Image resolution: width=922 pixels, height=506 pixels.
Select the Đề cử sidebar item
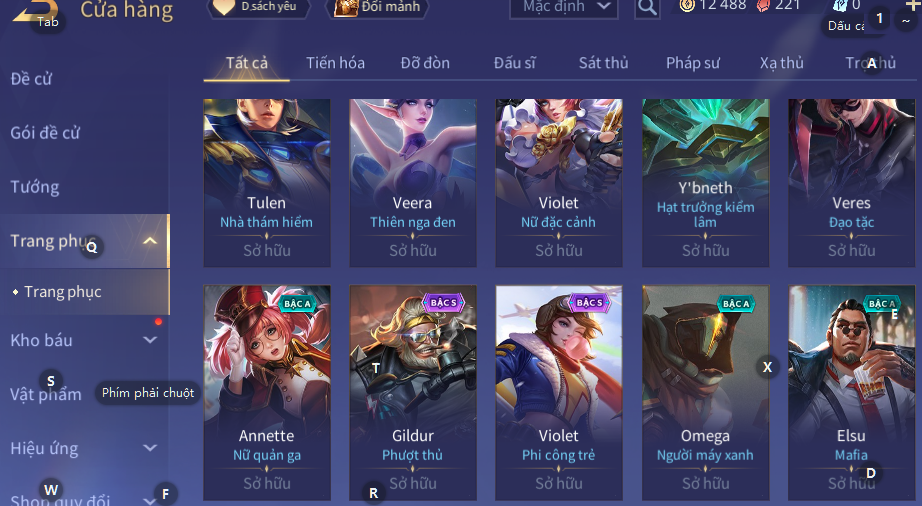coord(31,79)
